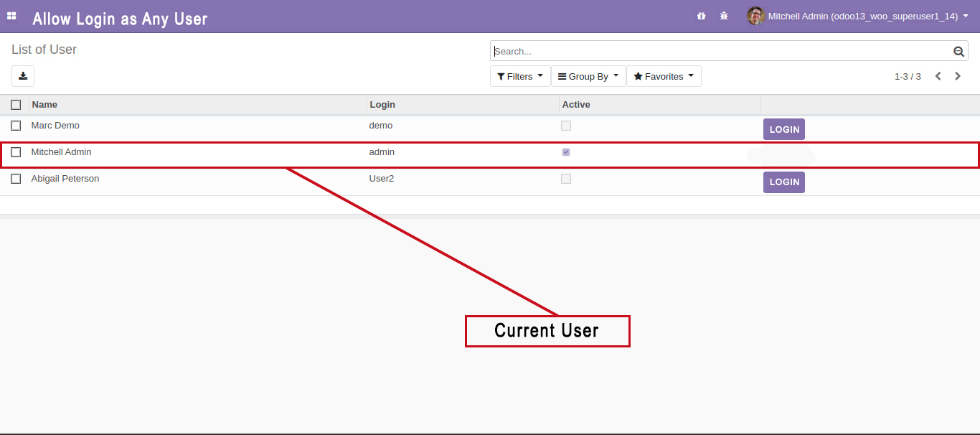
Task: Click the gift icon in top bar
Action: (x=701, y=16)
